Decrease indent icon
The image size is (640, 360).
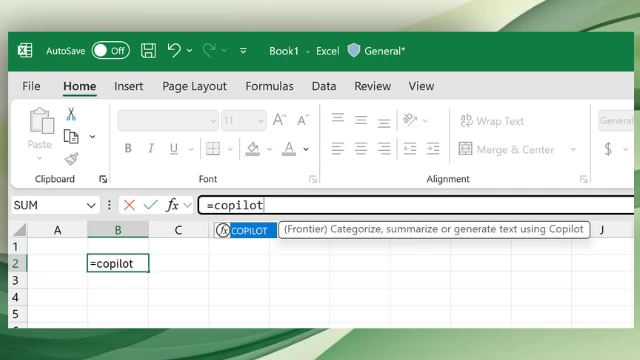click(410, 149)
